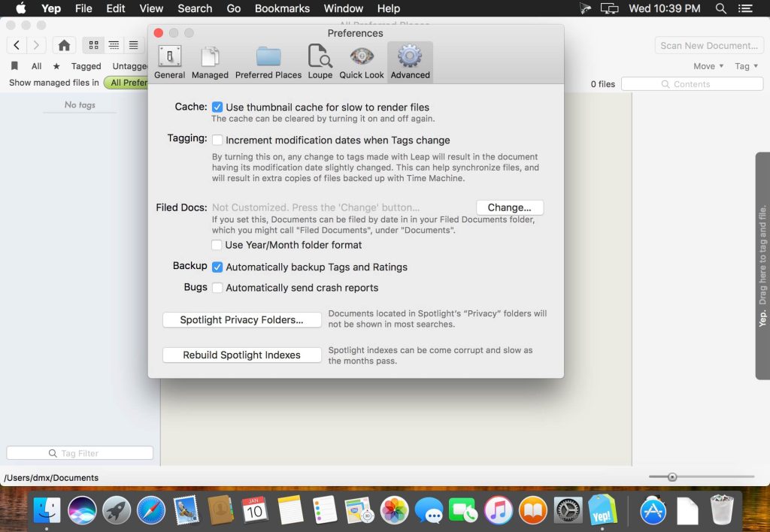Click the thumbnail size slider
770x532 pixels.
click(x=672, y=476)
